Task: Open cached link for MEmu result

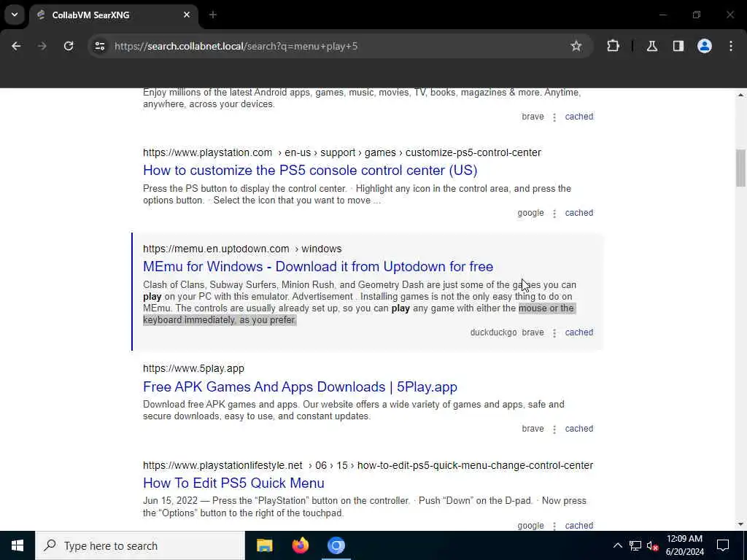Action: [578, 332]
